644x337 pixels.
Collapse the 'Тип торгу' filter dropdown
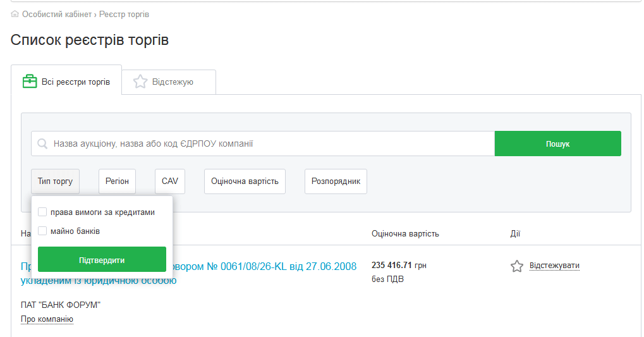tap(55, 181)
